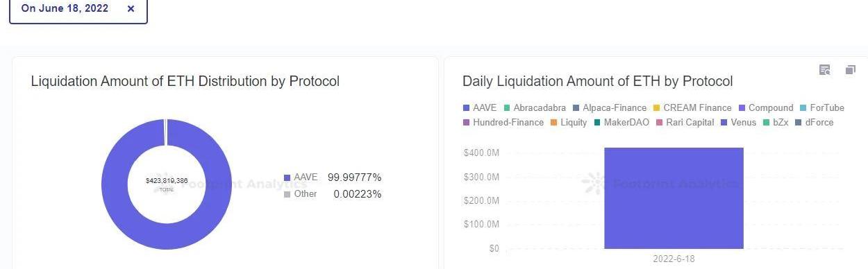Toggle AAVE series in bar chart legend

click(480, 108)
